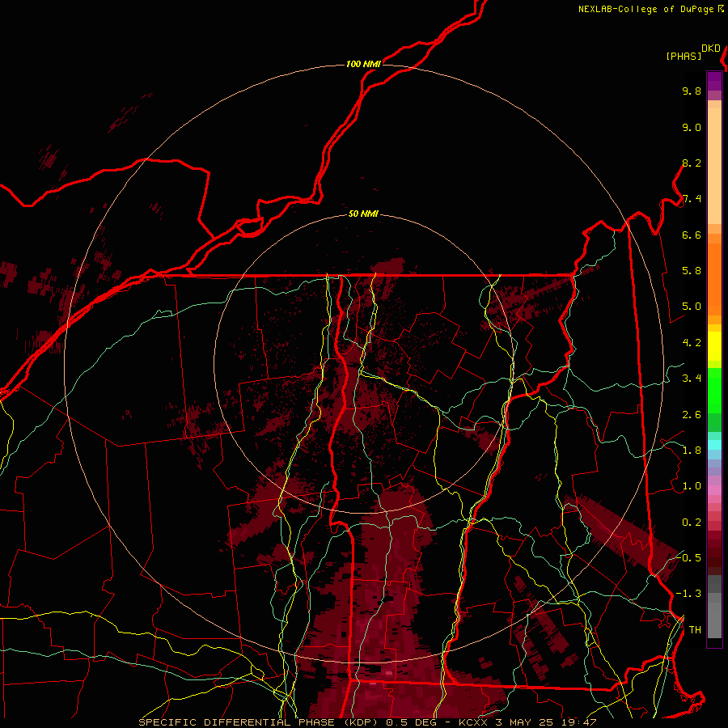This screenshot has width=728, height=728.
Task: Click the "3 MAY 25" date in the caption
Action: 526,722
